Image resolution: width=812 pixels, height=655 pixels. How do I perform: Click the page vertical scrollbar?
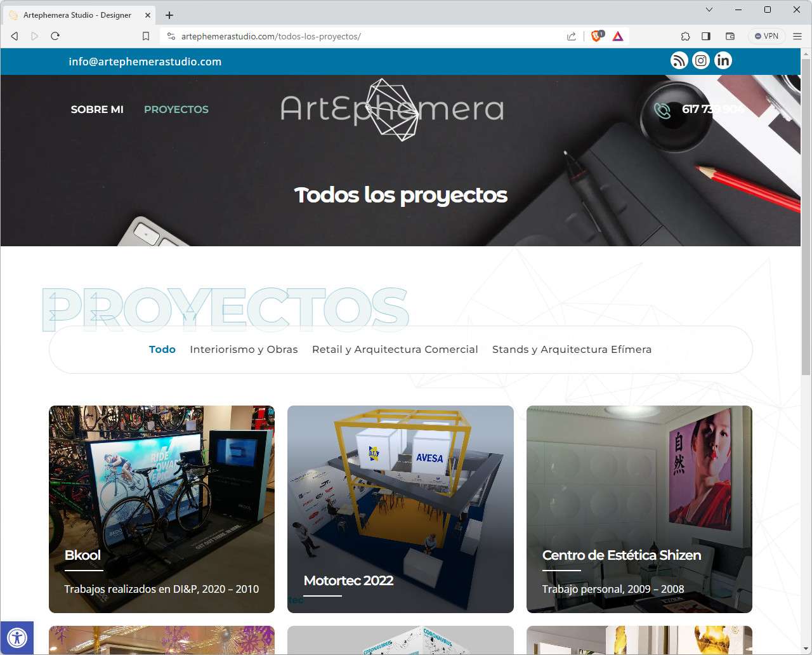pos(806,216)
